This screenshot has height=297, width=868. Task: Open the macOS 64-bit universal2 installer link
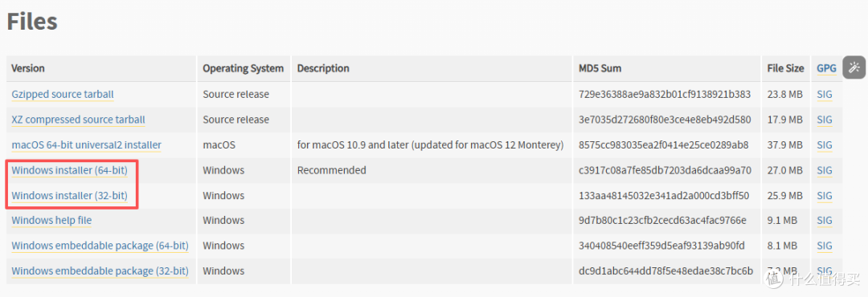tap(86, 145)
